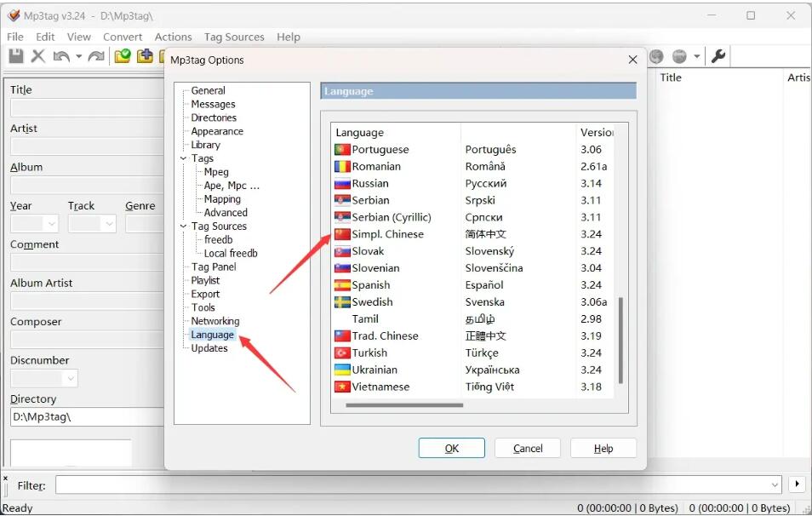Open the Filter history dropdown

pos(775,485)
